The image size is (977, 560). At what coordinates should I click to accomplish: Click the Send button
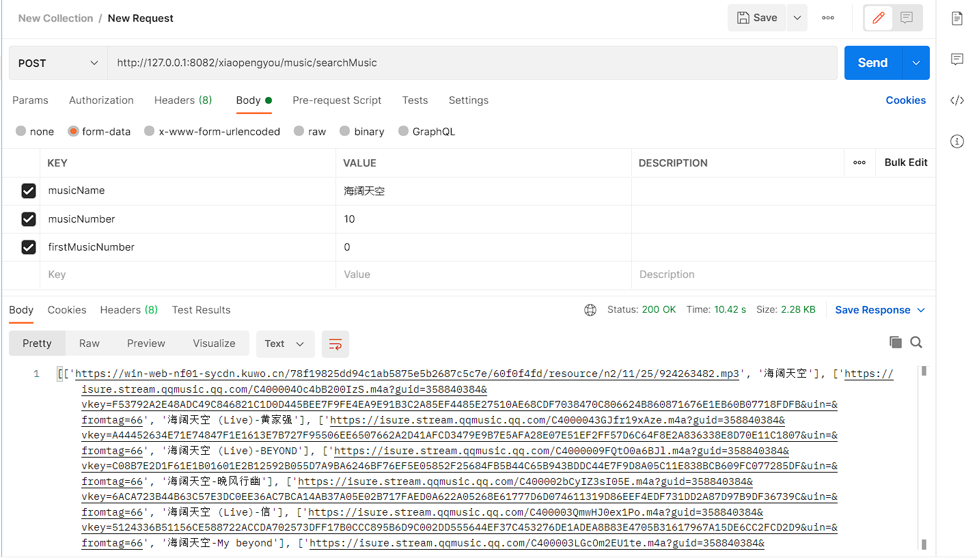[872, 62]
